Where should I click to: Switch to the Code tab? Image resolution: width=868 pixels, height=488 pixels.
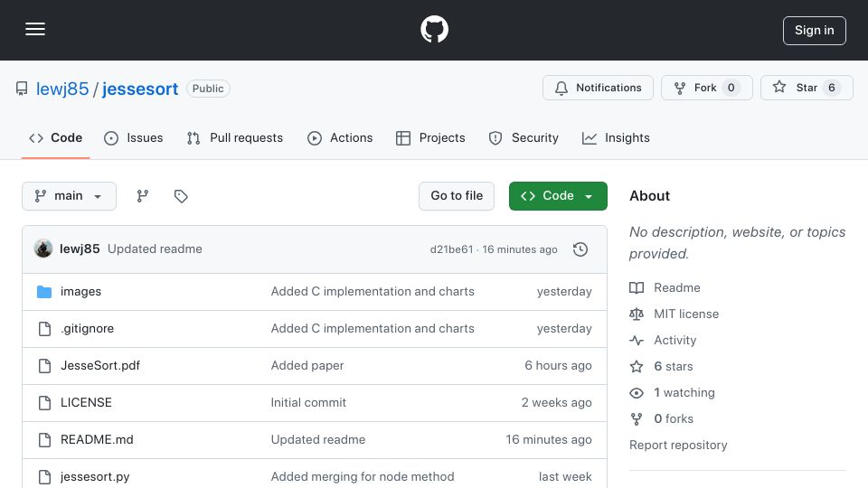coord(55,137)
